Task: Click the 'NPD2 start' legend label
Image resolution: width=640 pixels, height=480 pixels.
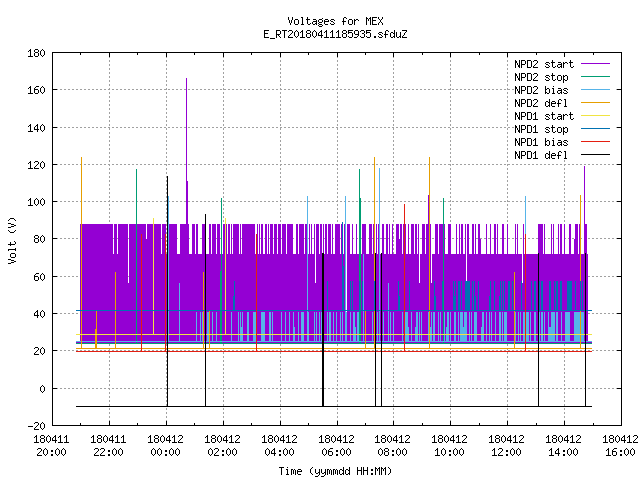Action: 544,64
